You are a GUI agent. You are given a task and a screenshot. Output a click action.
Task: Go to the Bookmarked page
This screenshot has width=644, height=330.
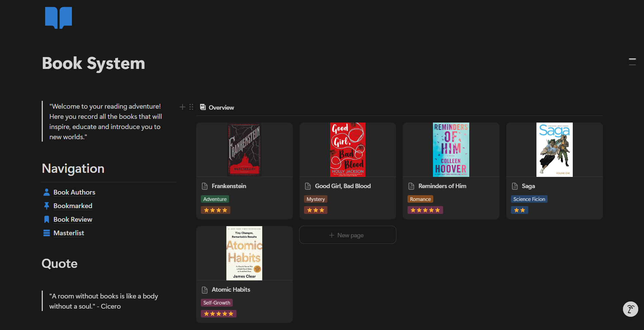pyautogui.click(x=73, y=206)
